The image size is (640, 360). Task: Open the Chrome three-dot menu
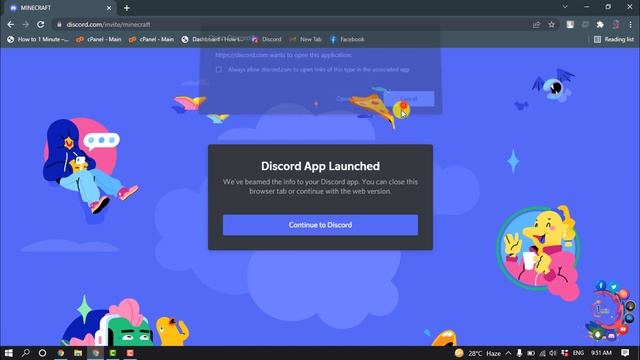coord(631,24)
